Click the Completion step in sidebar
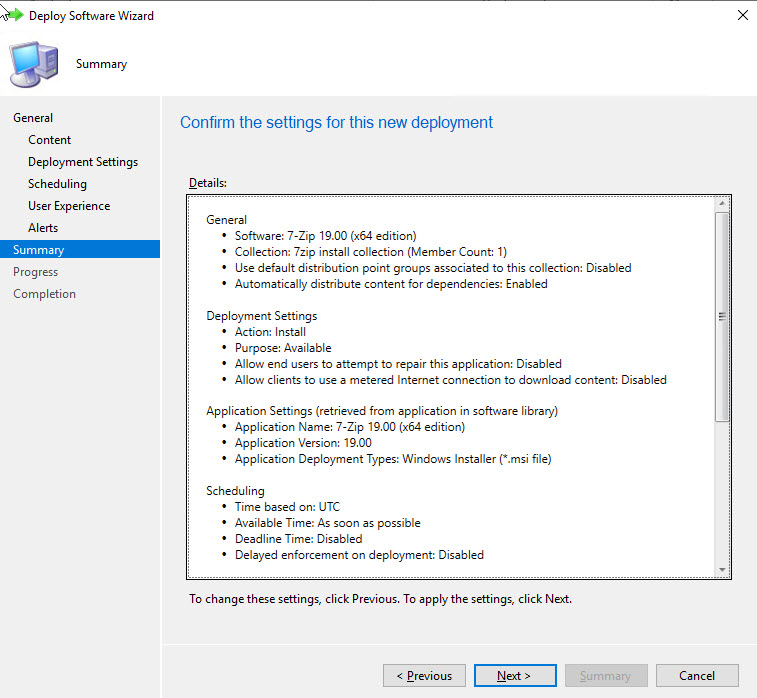The height and width of the screenshot is (698, 757). (x=44, y=294)
